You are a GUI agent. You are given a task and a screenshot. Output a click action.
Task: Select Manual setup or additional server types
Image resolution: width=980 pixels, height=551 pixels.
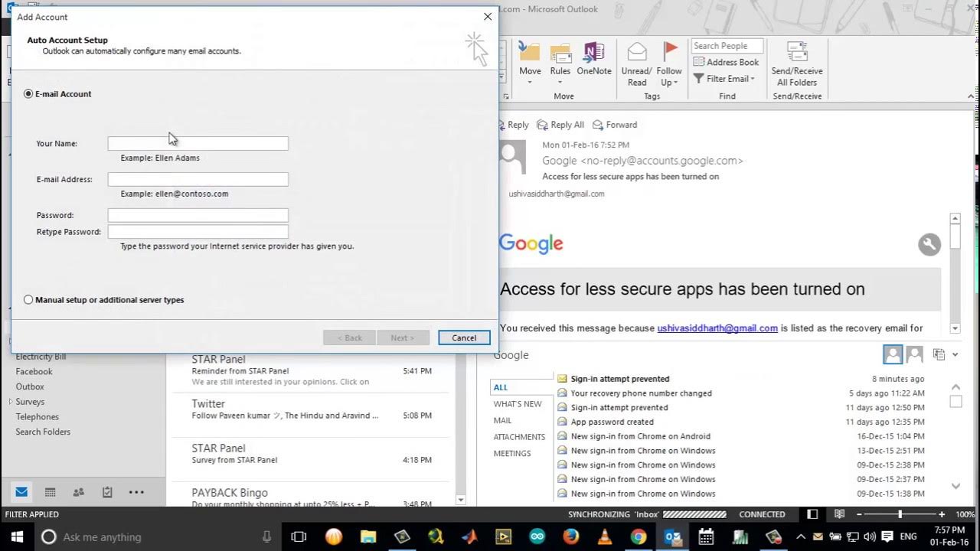click(x=28, y=300)
